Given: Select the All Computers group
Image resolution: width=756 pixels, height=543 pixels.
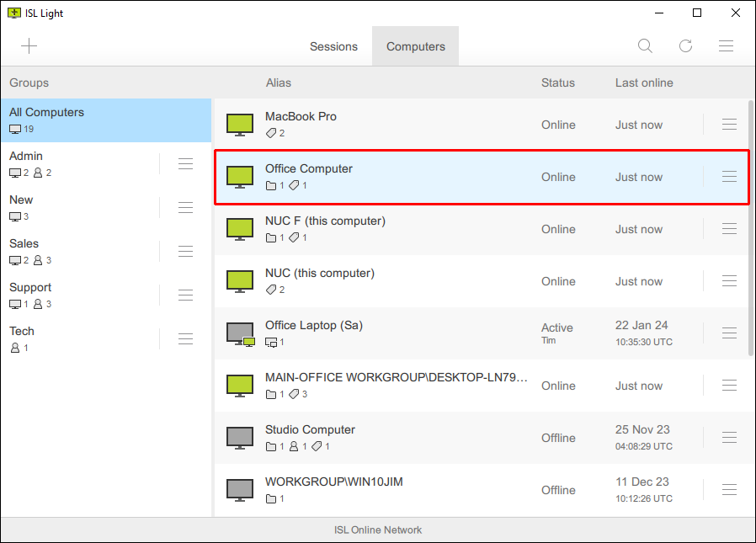Looking at the screenshot, I should click(x=105, y=120).
